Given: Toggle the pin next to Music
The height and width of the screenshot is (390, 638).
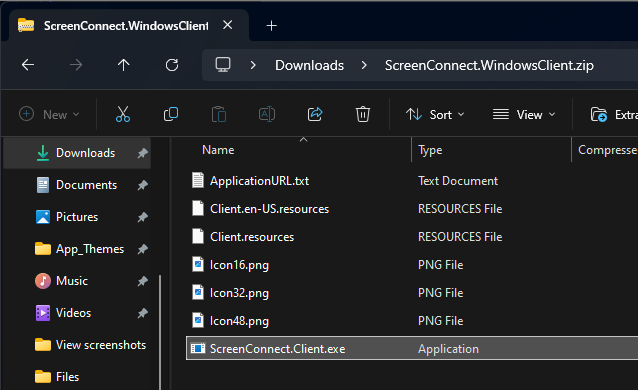Looking at the screenshot, I should pyautogui.click(x=142, y=281).
